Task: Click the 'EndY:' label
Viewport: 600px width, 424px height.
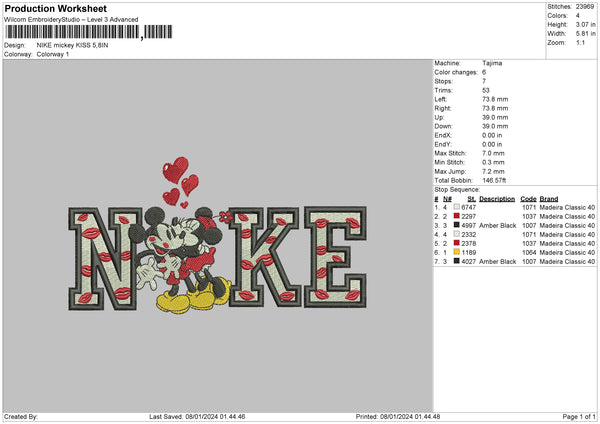Action: (443, 144)
